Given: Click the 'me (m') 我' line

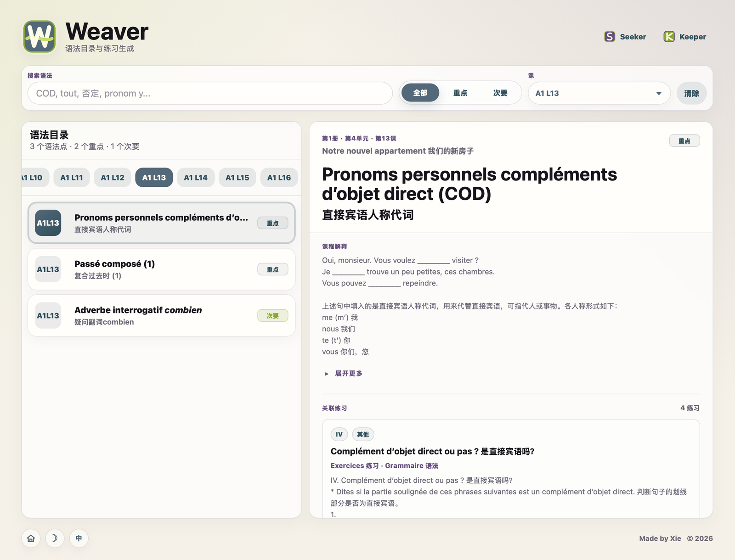Looking at the screenshot, I should point(340,318).
